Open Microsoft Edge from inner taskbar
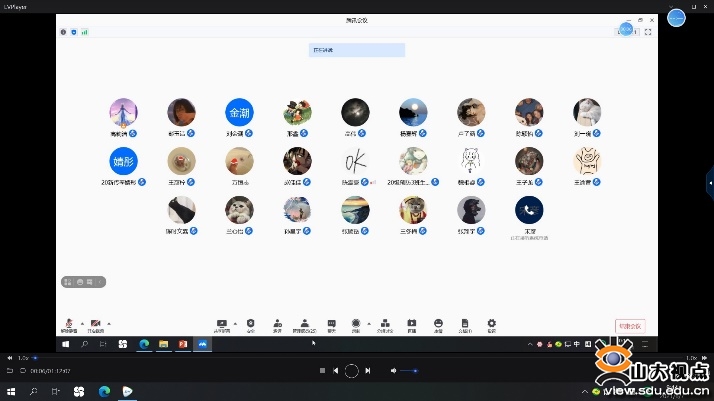The height and width of the screenshot is (401, 714). (x=144, y=344)
